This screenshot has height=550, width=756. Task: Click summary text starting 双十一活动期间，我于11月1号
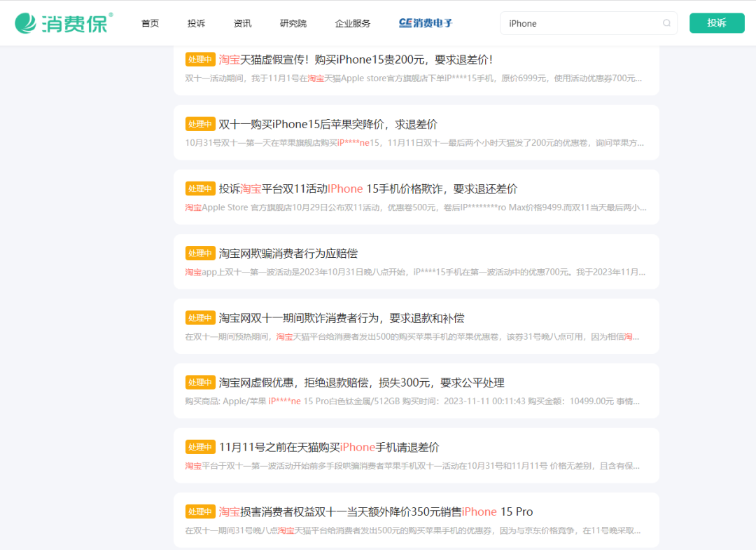(414, 78)
